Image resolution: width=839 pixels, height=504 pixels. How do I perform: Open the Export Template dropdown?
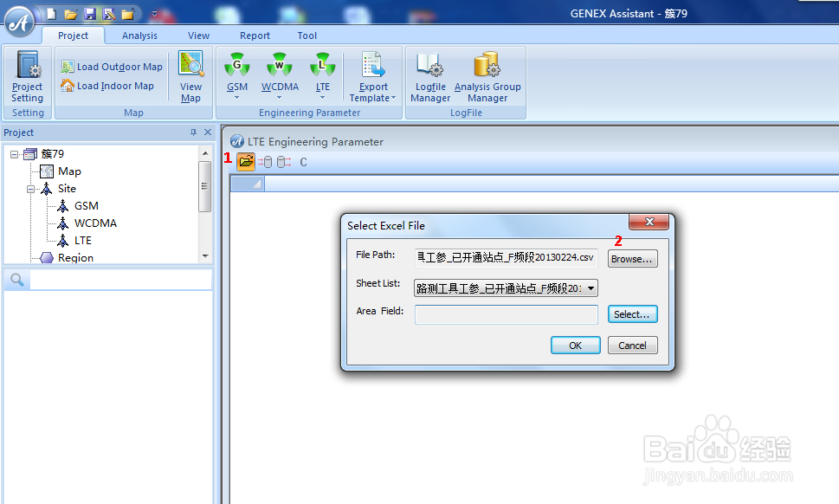coord(373,76)
